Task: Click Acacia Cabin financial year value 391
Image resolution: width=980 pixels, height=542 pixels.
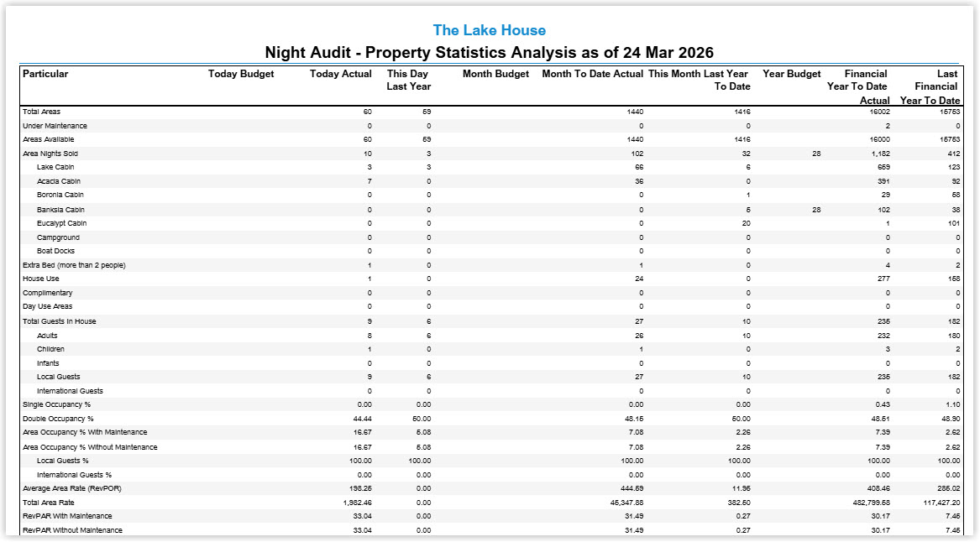Action: pyautogui.click(x=883, y=181)
